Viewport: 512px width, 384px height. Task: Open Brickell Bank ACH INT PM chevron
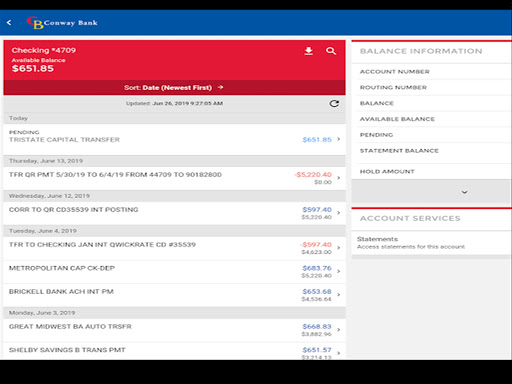[339, 295]
